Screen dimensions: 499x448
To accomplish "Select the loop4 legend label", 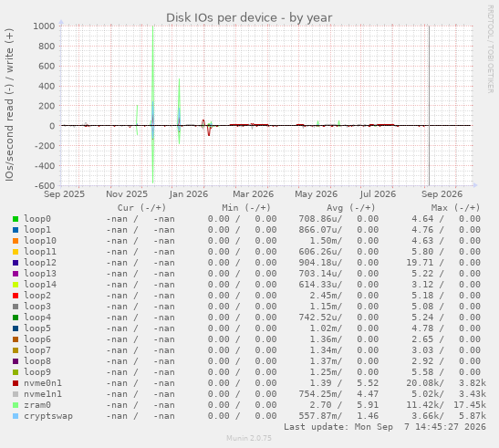I will (37, 318).
